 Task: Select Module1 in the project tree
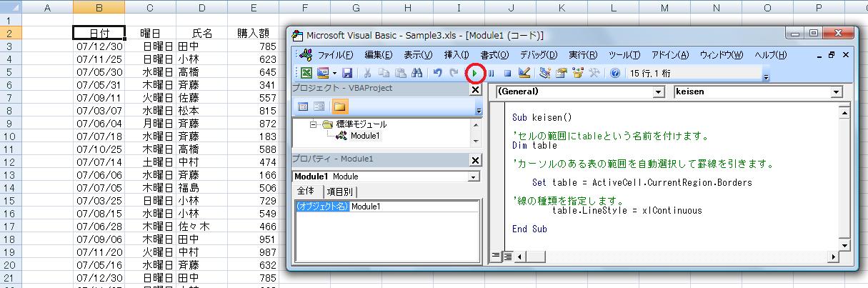pyautogui.click(x=366, y=135)
